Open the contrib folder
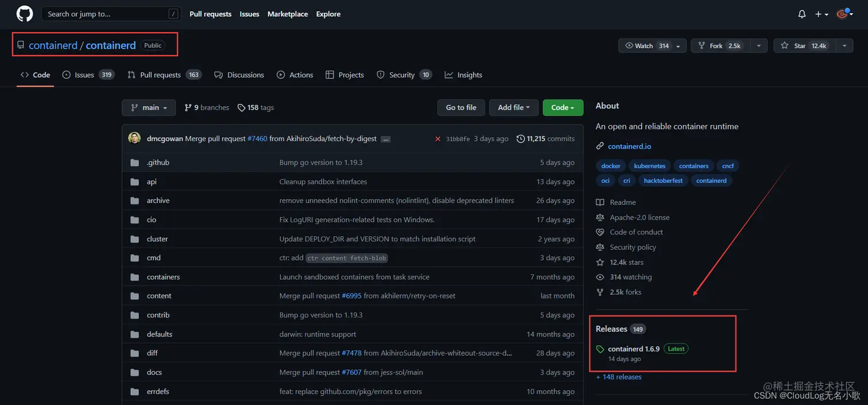Viewport: 868px width, 405px height. click(x=158, y=315)
